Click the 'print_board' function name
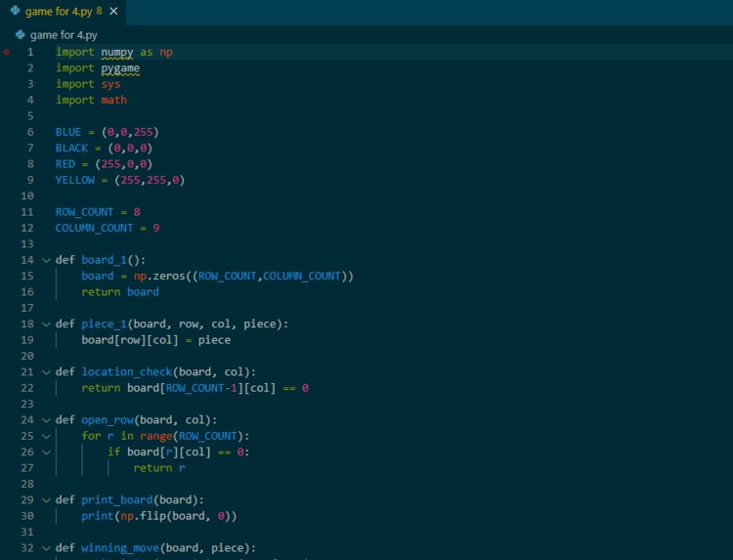The height and width of the screenshot is (560, 733). tap(117, 500)
